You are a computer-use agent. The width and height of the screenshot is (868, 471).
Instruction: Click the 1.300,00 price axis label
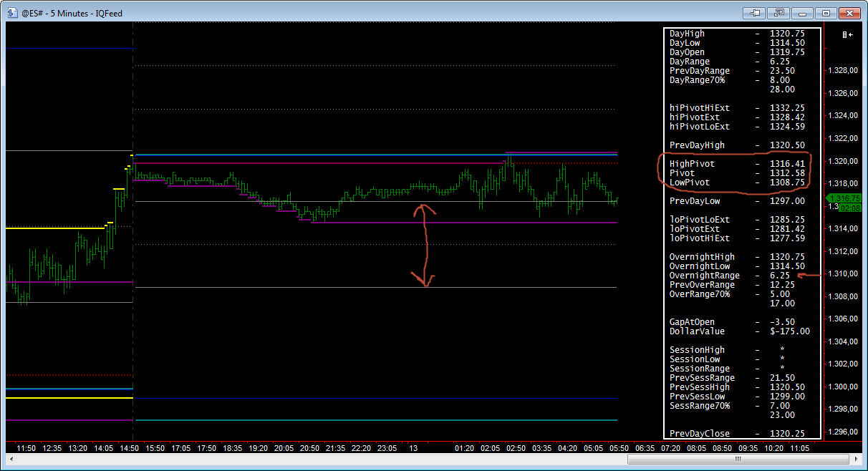pyautogui.click(x=842, y=387)
